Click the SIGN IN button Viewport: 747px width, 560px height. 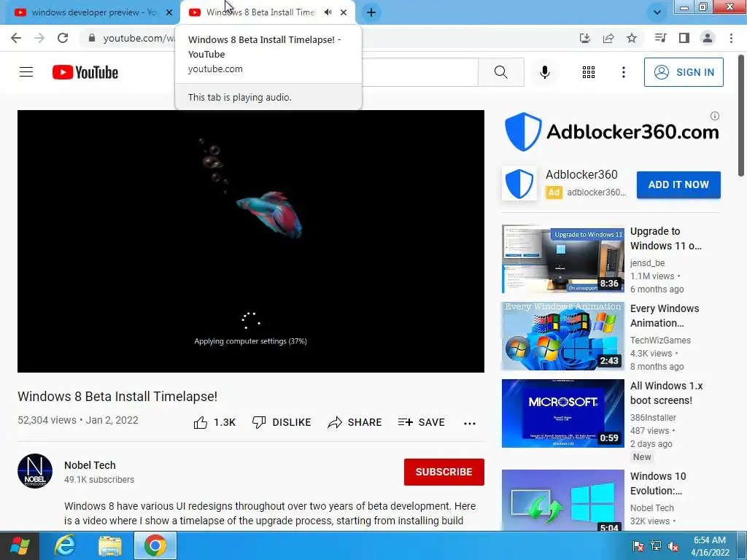[684, 72]
